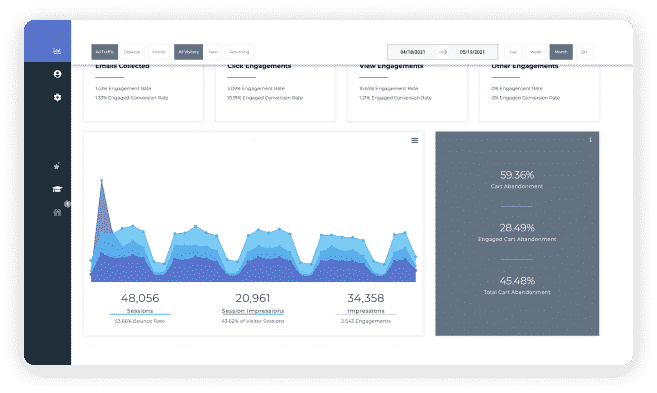Click the 48,056 sessions value
Viewport: 657px width, 393px height.
140,298
